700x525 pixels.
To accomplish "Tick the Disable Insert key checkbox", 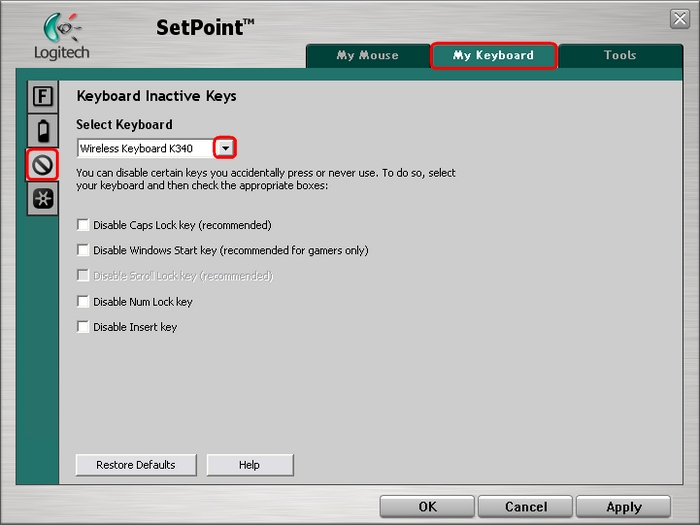I will tap(83, 327).
